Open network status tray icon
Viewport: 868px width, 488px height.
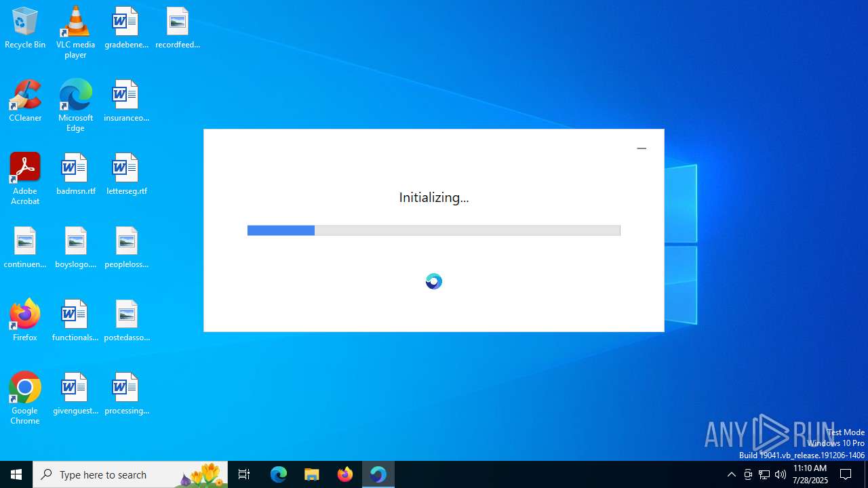pos(764,474)
